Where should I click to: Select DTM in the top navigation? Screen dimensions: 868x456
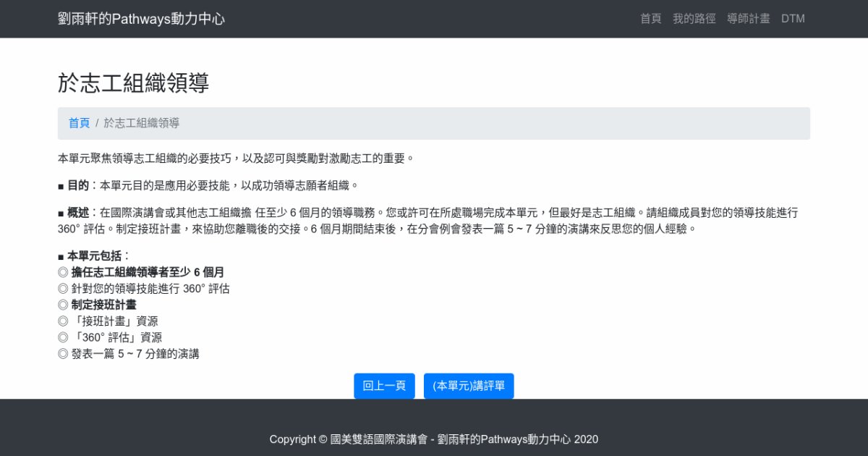click(793, 19)
